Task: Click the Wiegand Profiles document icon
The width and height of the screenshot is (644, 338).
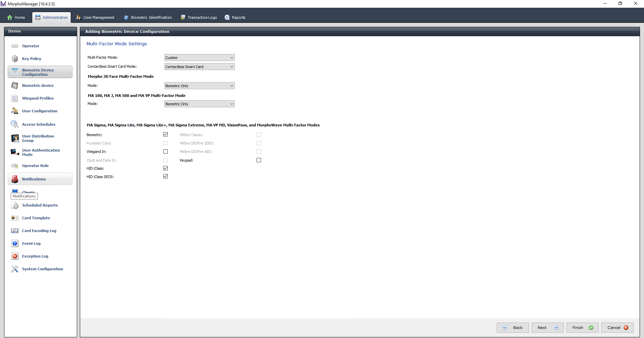Action: pos(15,98)
